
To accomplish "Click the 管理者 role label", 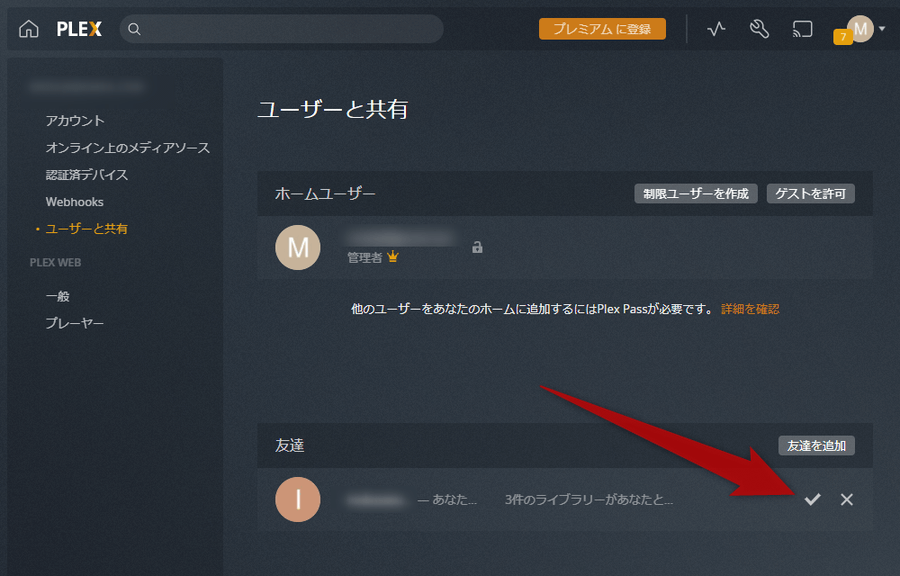I will [x=364, y=258].
